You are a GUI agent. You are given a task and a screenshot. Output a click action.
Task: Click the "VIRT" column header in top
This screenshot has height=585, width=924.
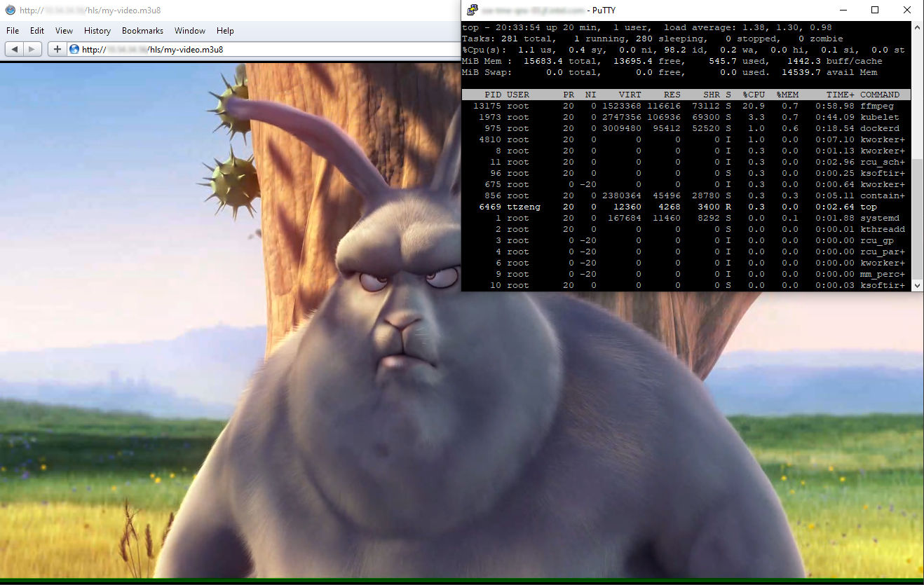coord(630,95)
